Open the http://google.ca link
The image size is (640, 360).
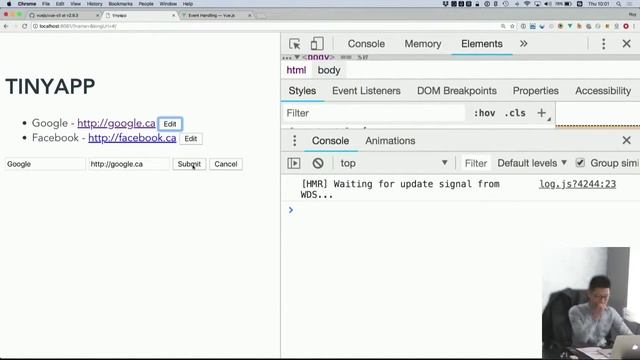click(x=116, y=123)
